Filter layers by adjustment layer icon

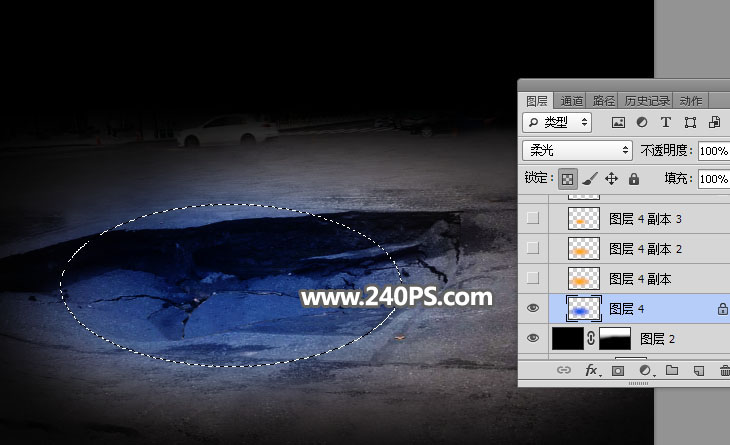[642, 122]
